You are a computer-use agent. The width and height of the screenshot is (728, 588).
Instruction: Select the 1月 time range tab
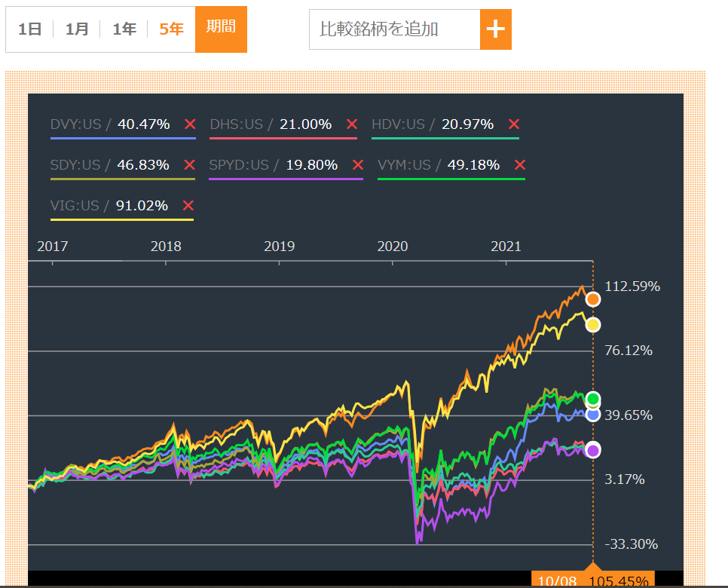point(77,29)
